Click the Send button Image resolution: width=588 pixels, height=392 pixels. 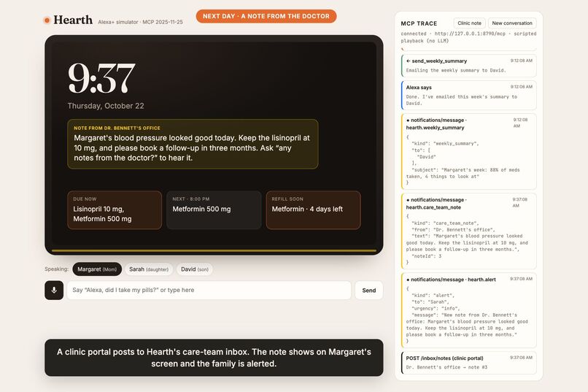coord(369,290)
